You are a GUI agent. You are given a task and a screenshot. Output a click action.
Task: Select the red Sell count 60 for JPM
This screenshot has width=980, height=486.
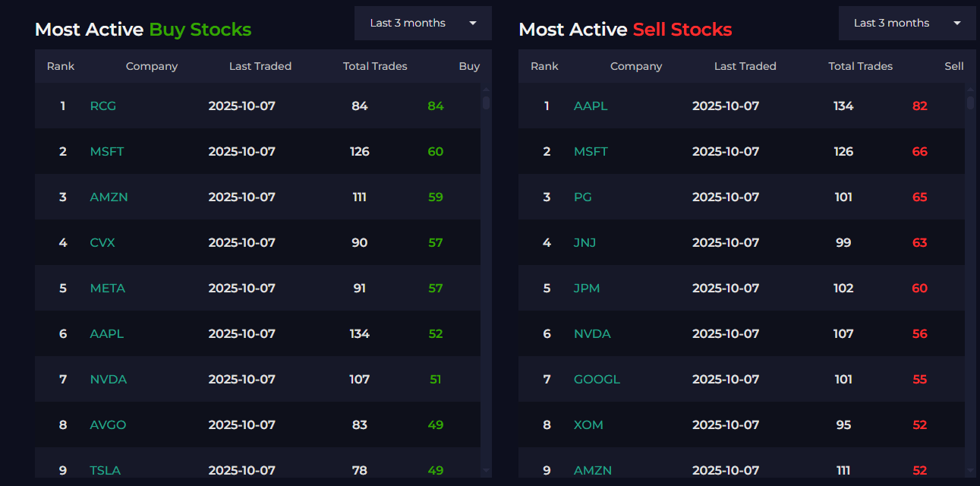point(920,288)
